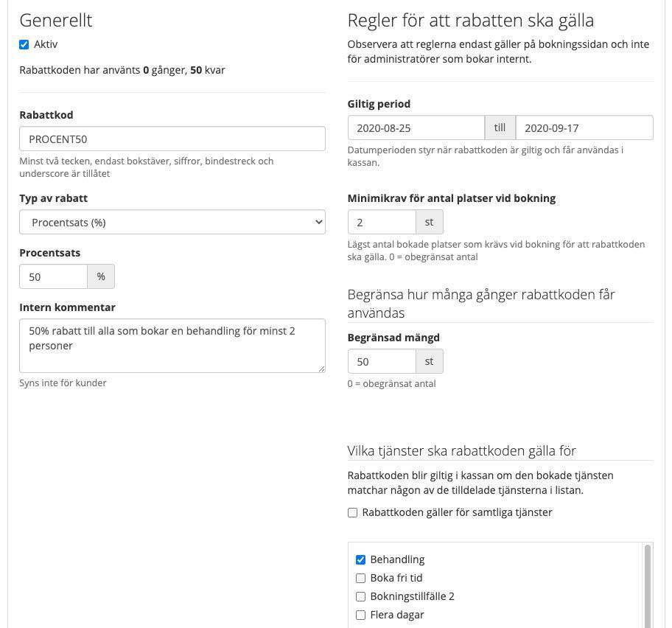
Task: Click the Intern kommentar text area
Action: (172, 345)
